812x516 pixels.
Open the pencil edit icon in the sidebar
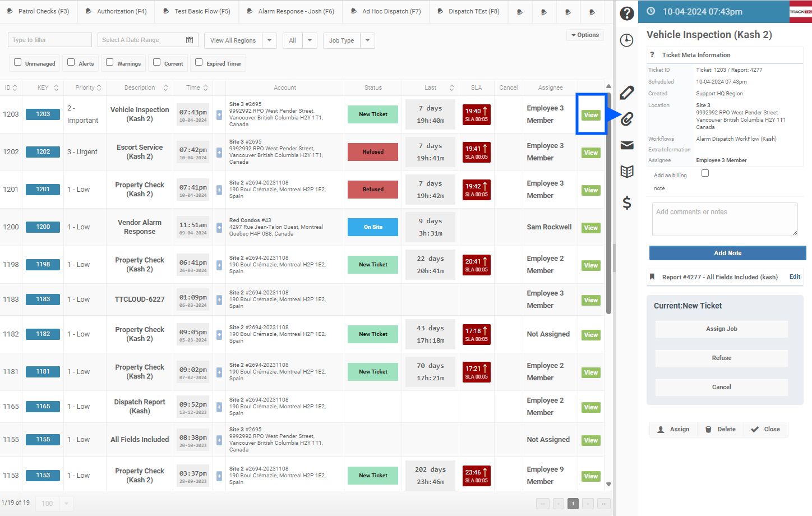pyautogui.click(x=626, y=92)
